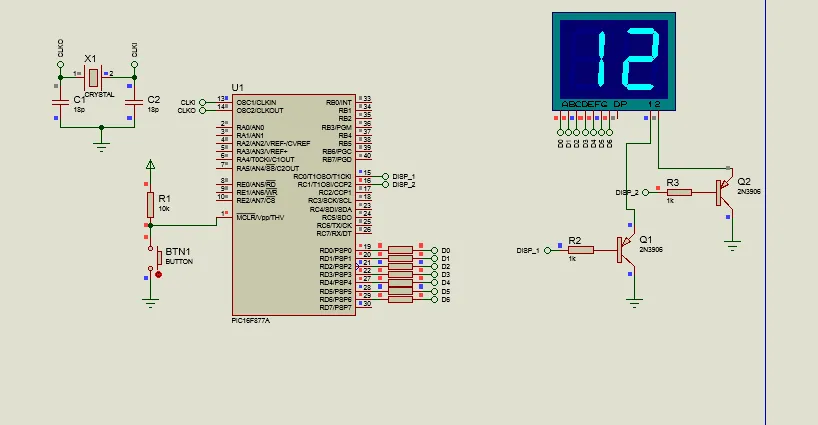The image size is (818, 425).
Task: Select the R3 1k base resistor
Action: (679, 192)
